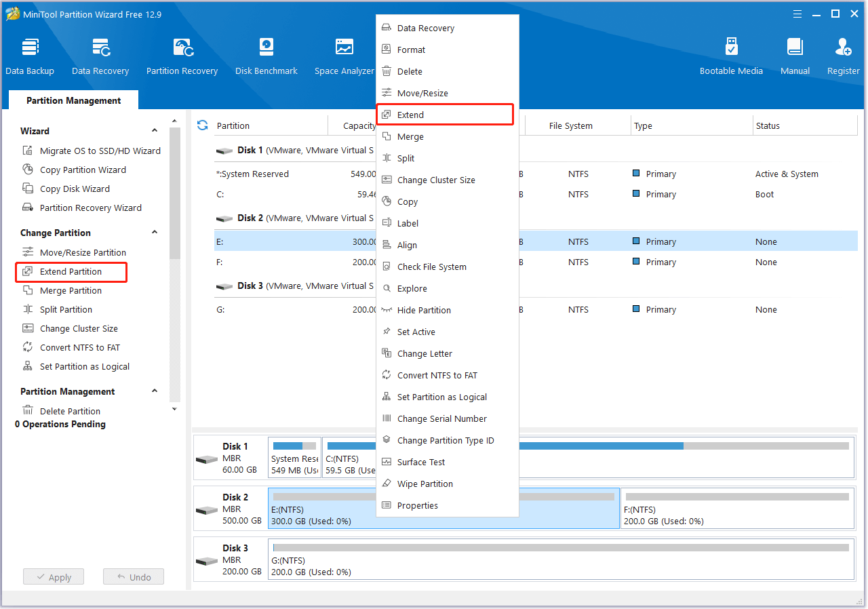868x609 pixels.
Task: Click Register account icon
Action: tap(844, 57)
